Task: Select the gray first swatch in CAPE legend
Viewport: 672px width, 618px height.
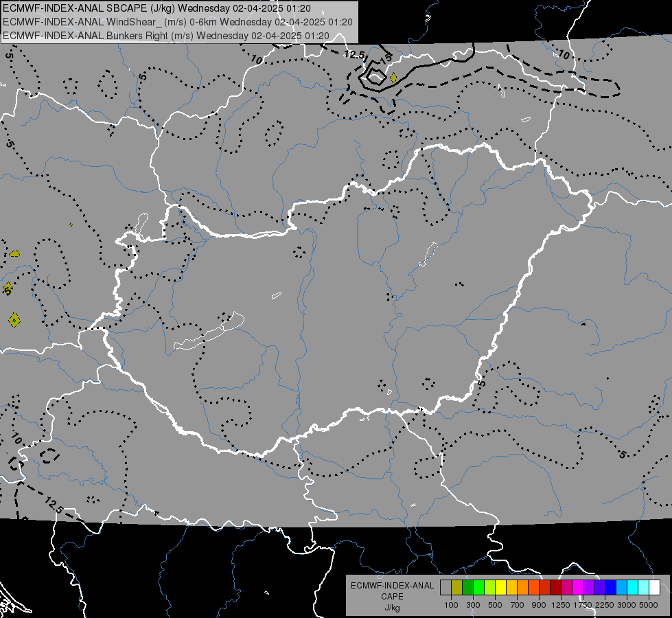Action: pos(445,588)
